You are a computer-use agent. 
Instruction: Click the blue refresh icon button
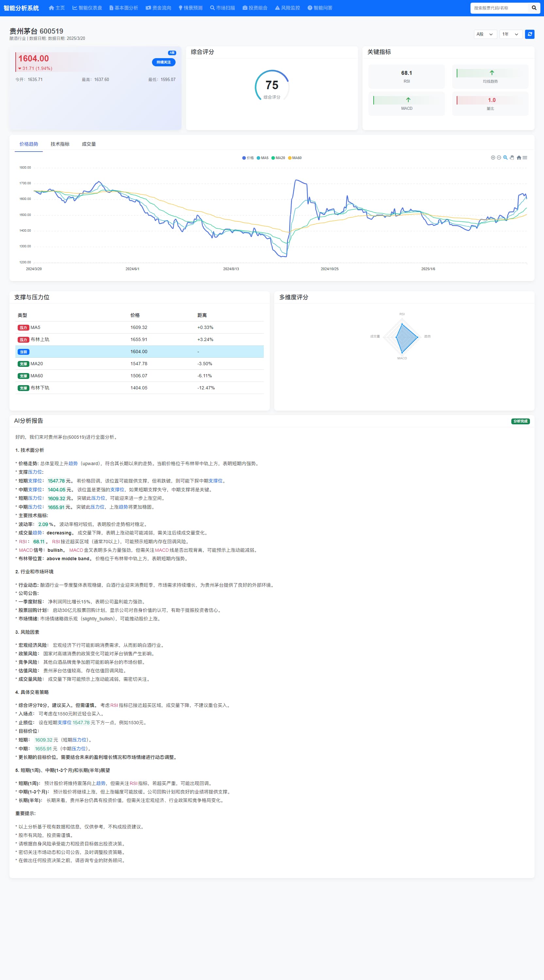(x=530, y=34)
